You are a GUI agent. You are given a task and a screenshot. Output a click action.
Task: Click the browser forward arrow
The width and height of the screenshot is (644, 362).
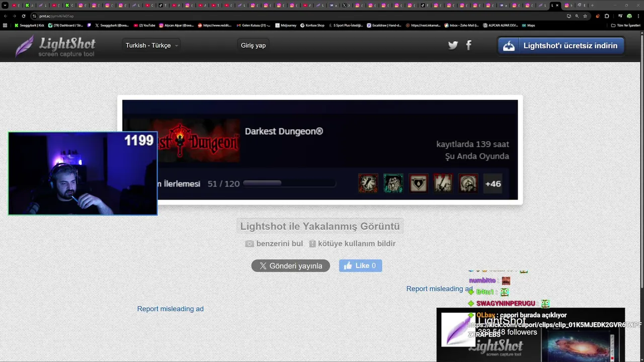pos(14,16)
